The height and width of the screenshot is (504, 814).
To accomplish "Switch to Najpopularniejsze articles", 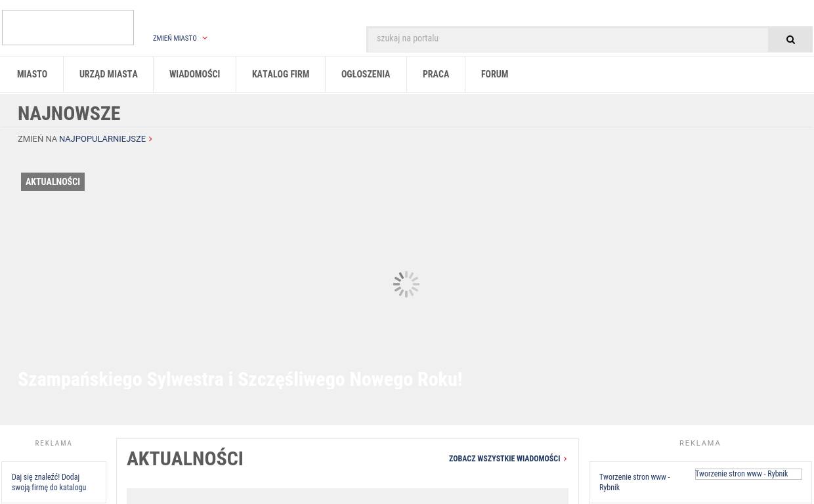I will 102,139.
